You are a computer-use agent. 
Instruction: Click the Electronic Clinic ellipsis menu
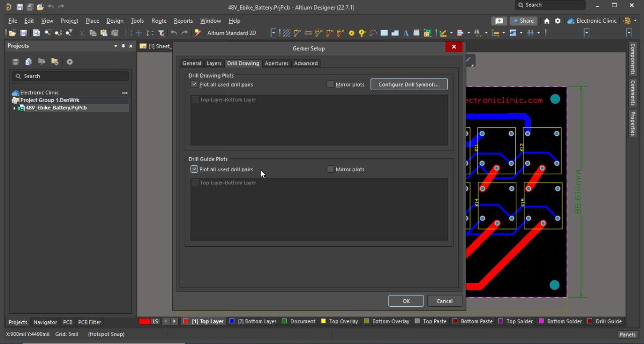125,93
